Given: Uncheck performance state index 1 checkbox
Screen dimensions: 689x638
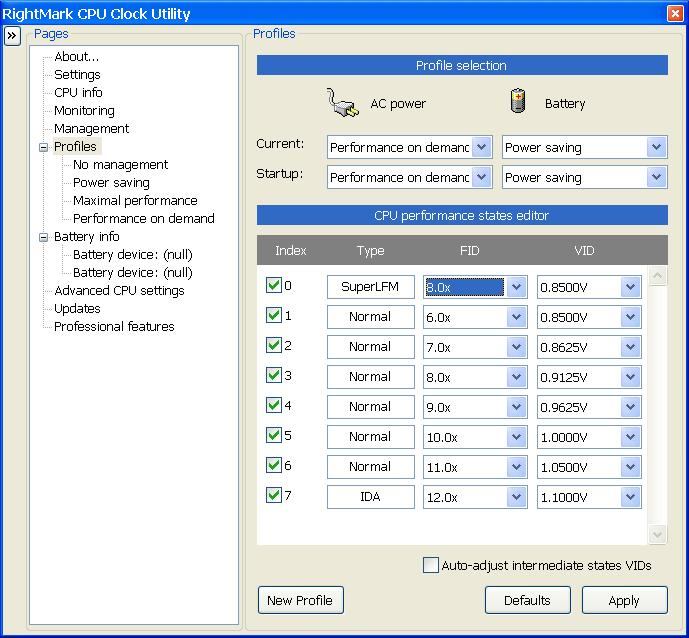Looking at the screenshot, I should click(x=273, y=315).
